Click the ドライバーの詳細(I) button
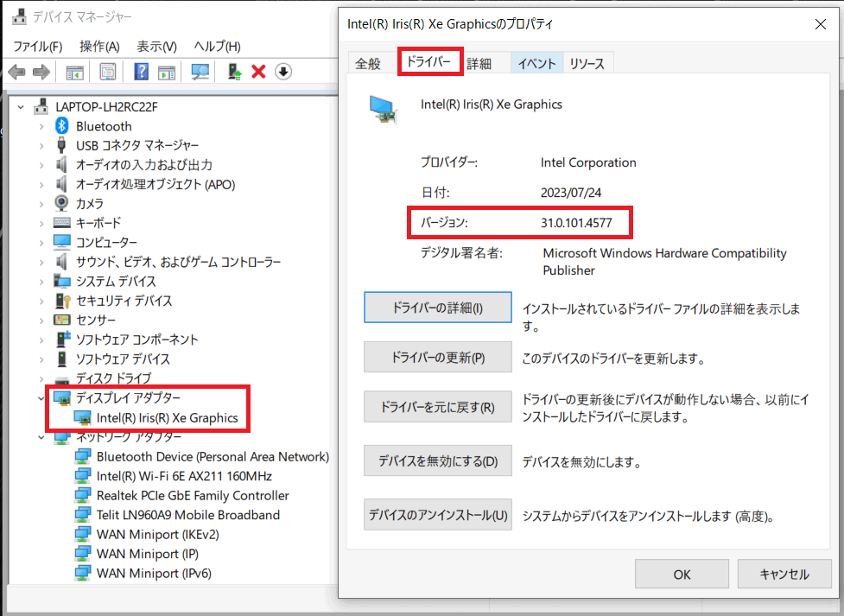 coord(438,308)
